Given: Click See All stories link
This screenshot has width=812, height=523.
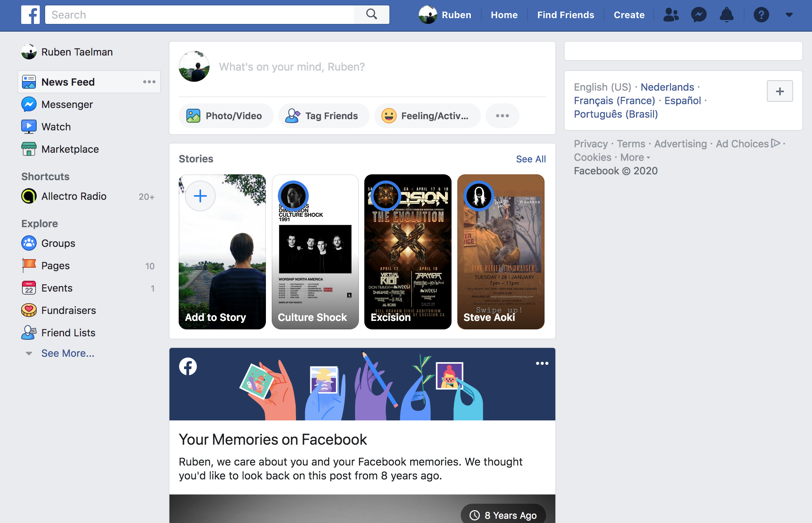Looking at the screenshot, I should tap(531, 159).
